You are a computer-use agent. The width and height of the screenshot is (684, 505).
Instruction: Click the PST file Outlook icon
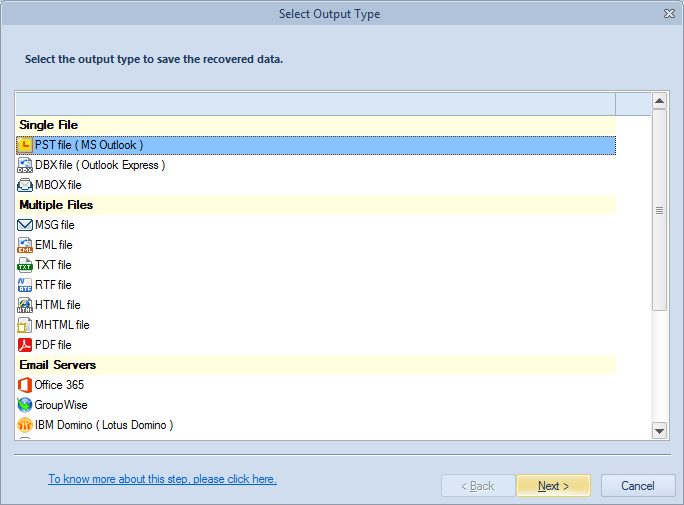click(25, 145)
